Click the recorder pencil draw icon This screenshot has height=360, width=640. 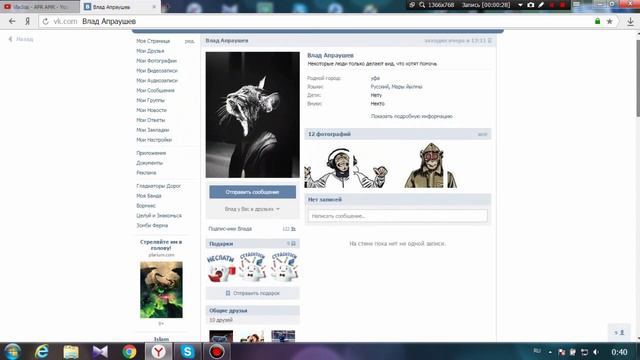click(x=541, y=5)
